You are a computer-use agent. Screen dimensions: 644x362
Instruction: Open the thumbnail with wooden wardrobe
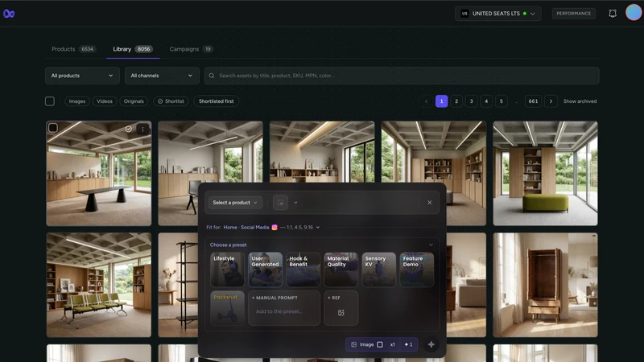click(x=546, y=286)
